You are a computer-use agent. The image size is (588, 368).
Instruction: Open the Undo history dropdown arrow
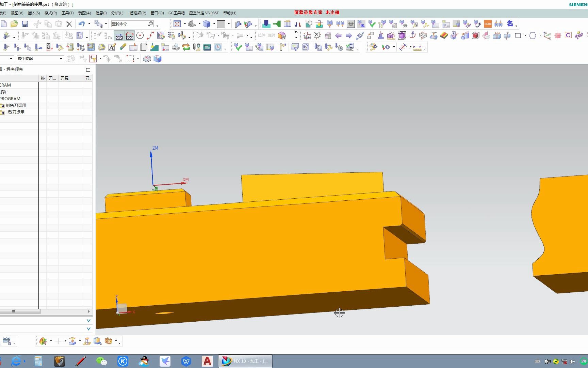tap(89, 24)
